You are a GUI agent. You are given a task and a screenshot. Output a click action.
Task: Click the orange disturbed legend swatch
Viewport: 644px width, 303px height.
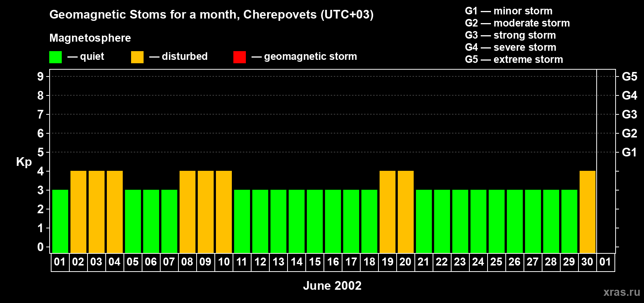coord(137,57)
